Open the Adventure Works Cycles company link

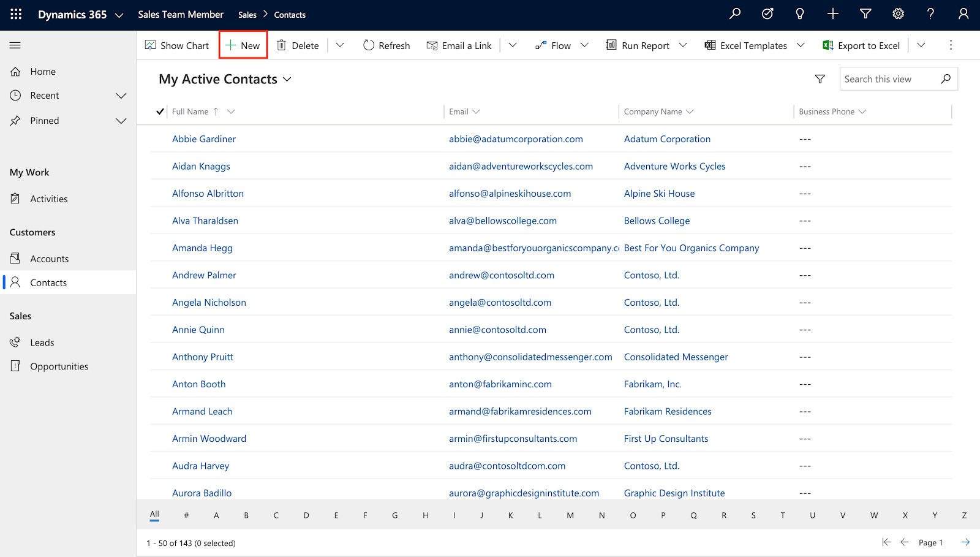(674, 166)
